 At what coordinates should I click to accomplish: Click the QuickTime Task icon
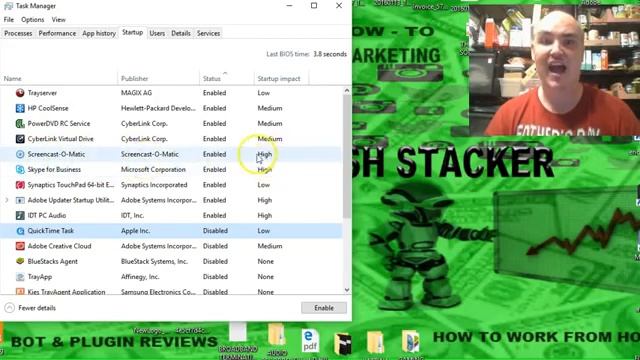coord(20,231)
